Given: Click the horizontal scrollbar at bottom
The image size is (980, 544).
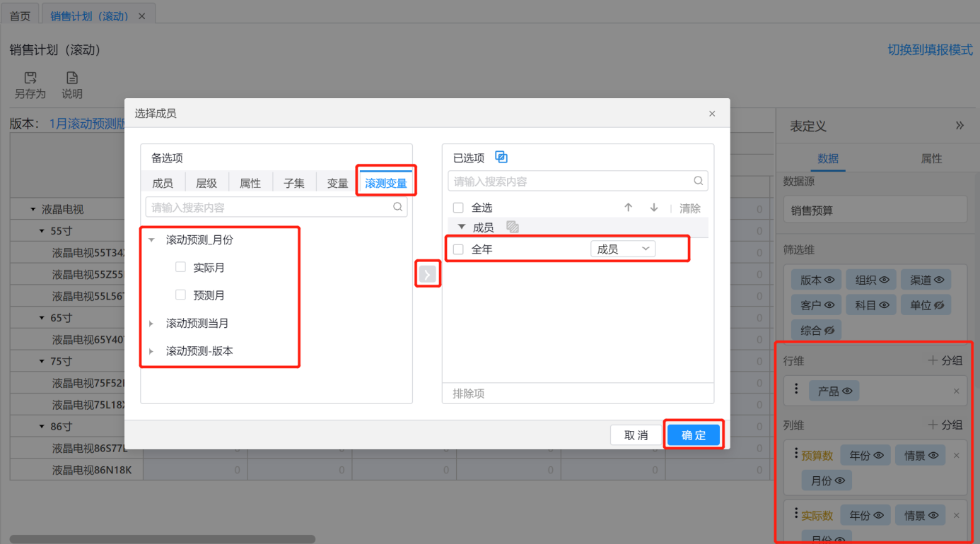Looking at the screenshot, I should (x=163, y=539).
